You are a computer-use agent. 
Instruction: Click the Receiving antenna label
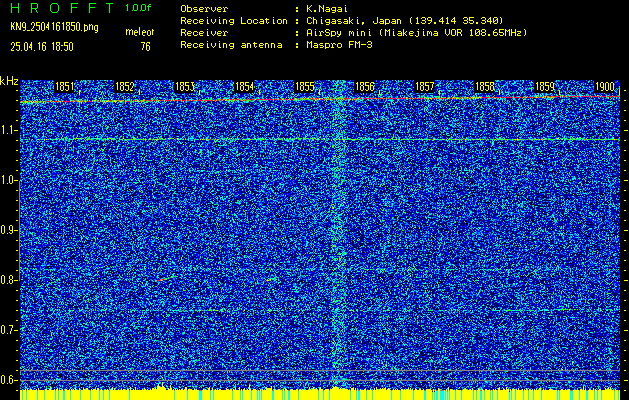(x=231, y=45)
